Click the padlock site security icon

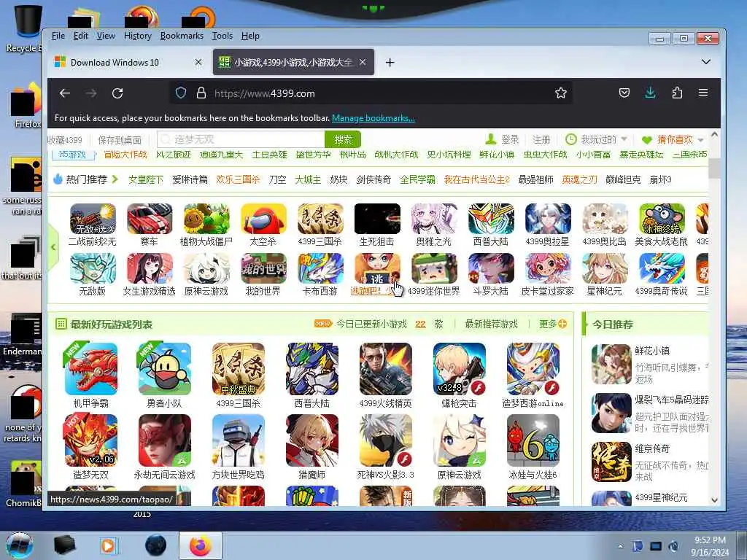[201, 93]
